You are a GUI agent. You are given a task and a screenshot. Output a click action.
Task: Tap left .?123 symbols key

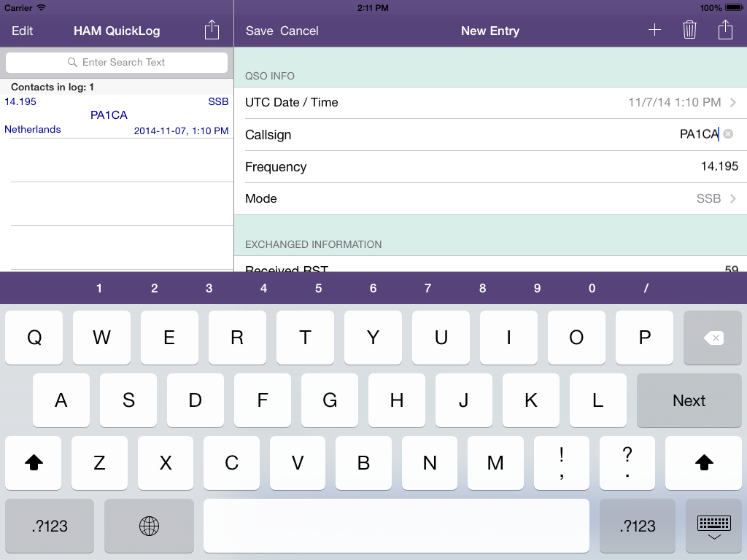click(50, 526)
